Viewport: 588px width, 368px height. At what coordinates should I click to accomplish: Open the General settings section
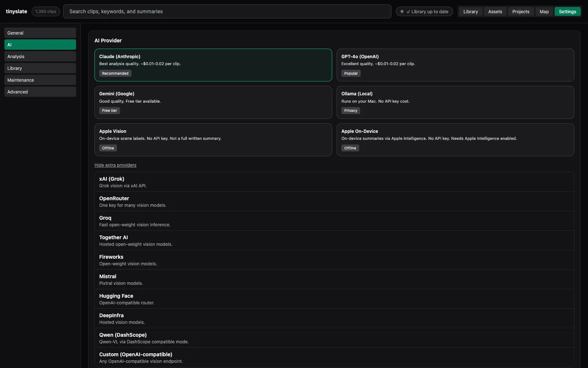click(x=40, y=33)
